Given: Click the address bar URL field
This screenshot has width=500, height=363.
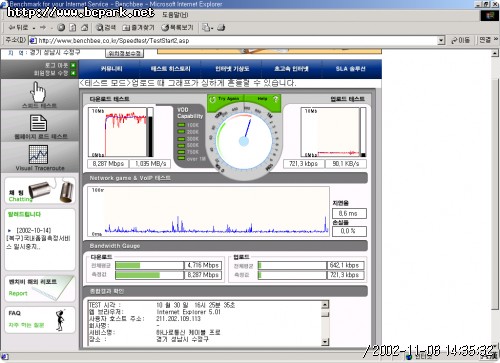Looking at the screenshot, I should [237, 41].
